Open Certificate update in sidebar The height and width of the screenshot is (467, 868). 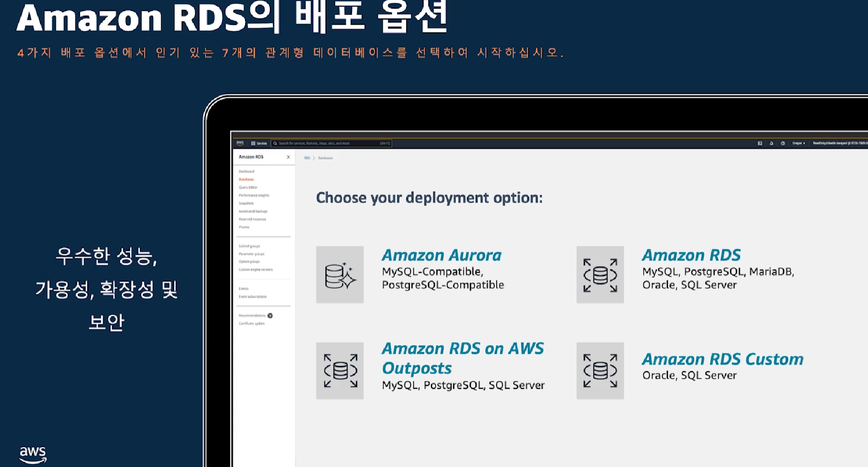251,324
